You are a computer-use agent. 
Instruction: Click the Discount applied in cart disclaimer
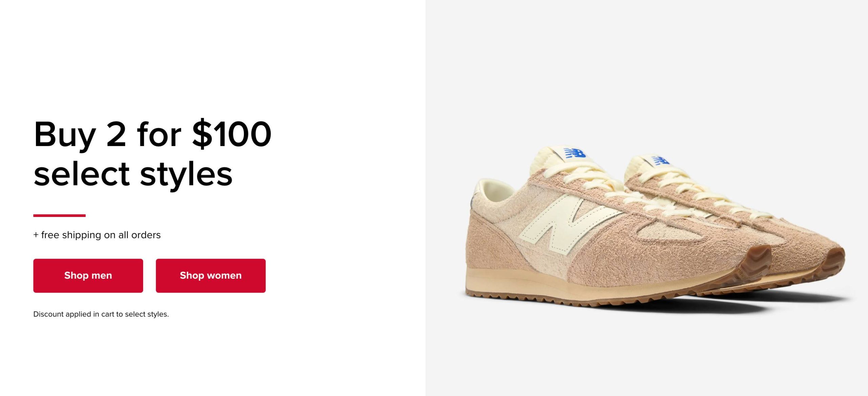pyautogui.click(x=101, y=314)
